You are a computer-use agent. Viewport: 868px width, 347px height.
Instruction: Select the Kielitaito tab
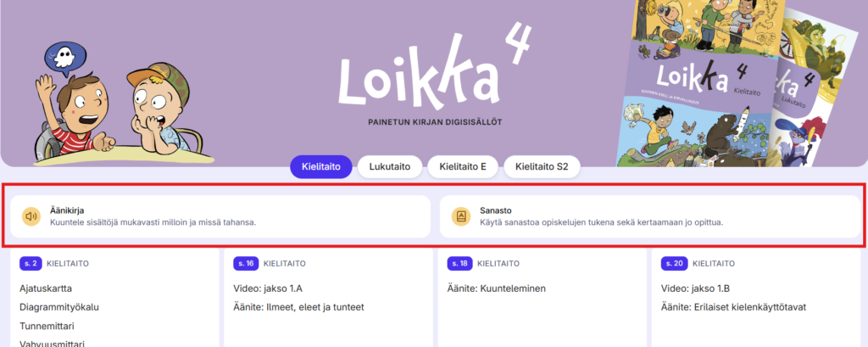[x=320, y=167]
